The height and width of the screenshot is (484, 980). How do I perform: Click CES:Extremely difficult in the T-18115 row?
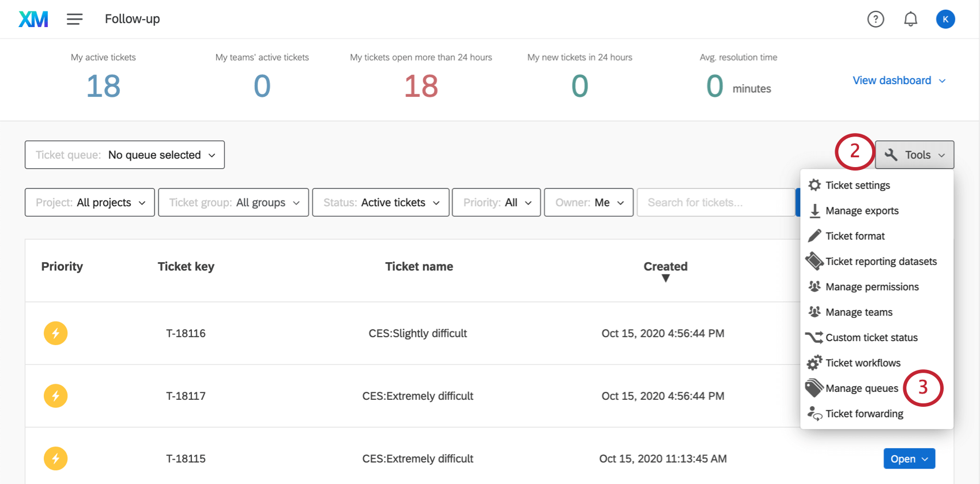[x=418, y=459]
